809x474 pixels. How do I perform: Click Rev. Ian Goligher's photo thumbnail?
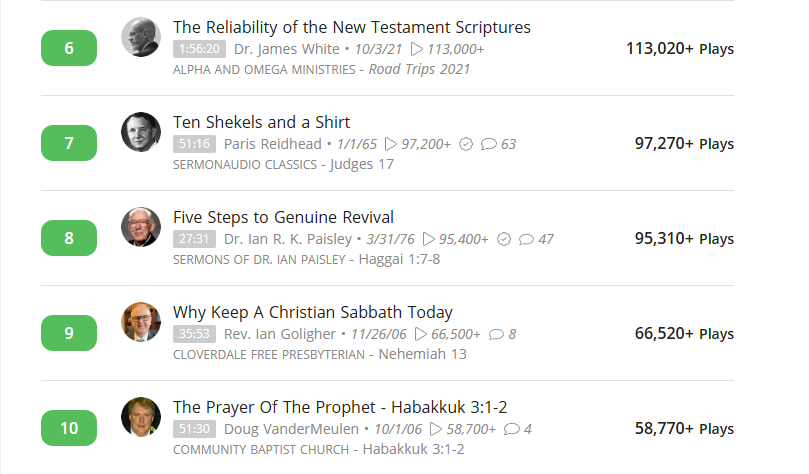point(141,322)
